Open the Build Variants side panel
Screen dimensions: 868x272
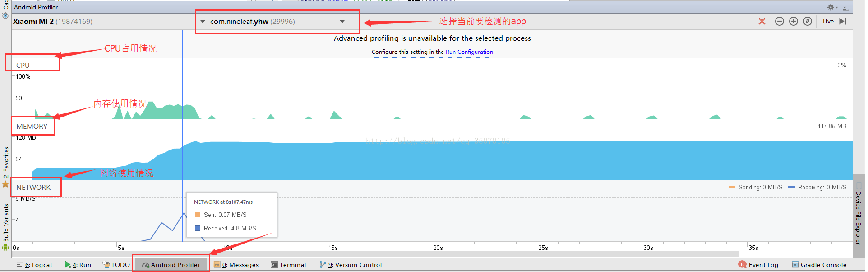[x=6, y=223]
